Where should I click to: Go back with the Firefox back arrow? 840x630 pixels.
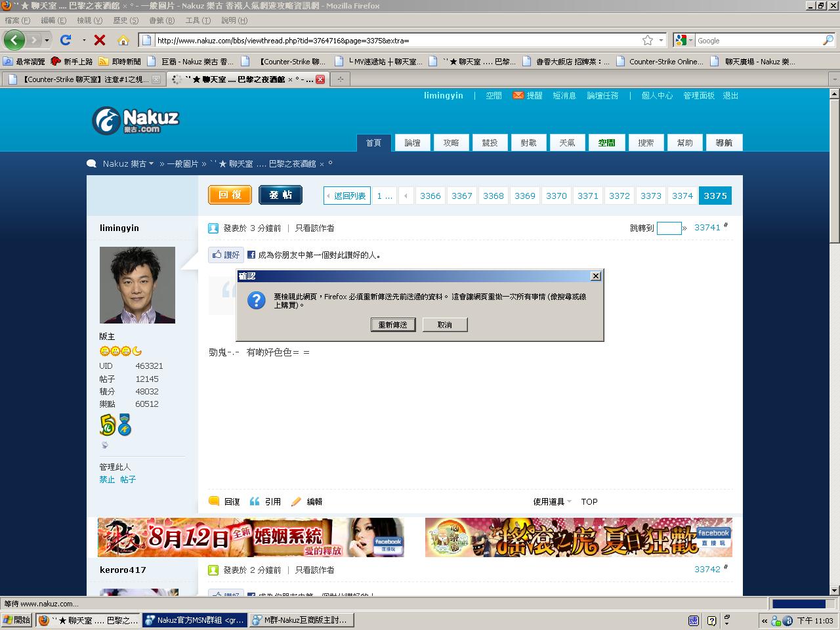click(x=14, y=40)
